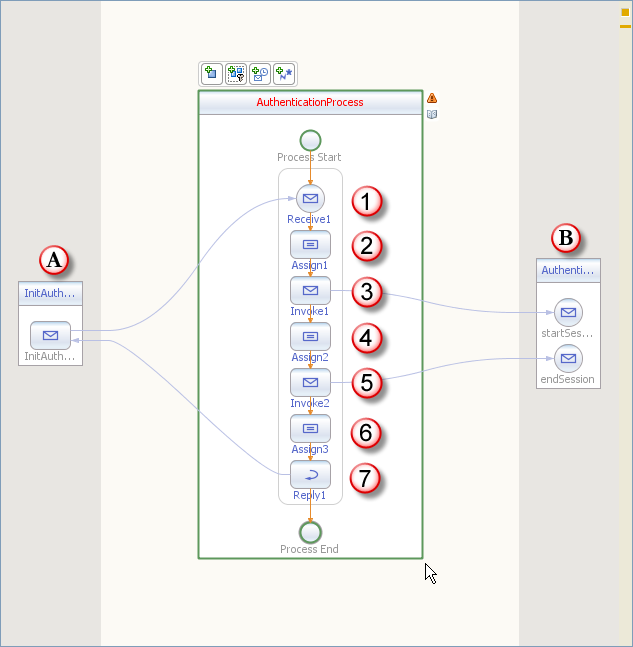Click the book documentation icon below the warning
The height and width of the screenshot is (647, 633).
click(x=432, y=114)
